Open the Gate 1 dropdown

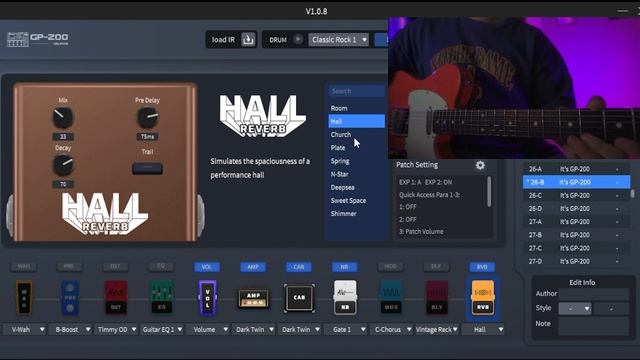345,329
